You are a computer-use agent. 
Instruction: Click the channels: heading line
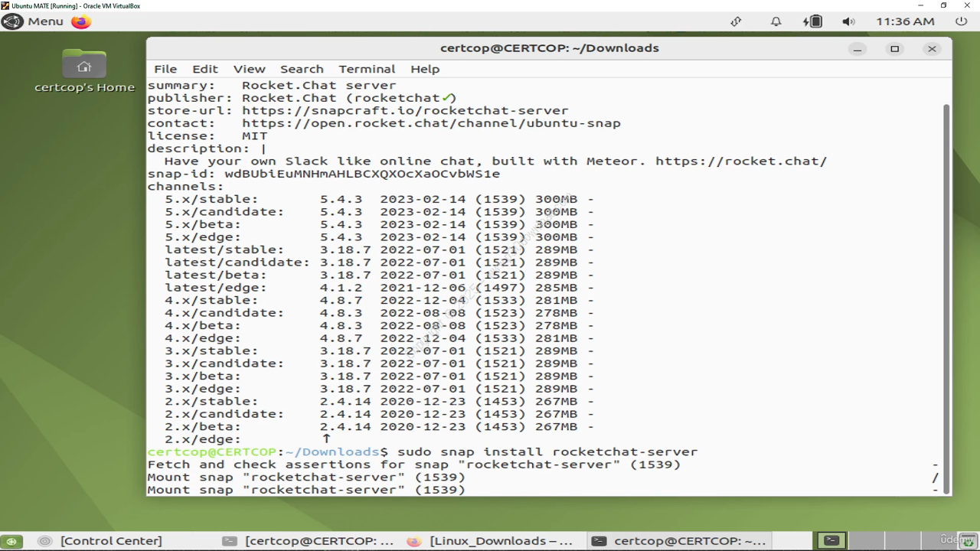(185, 187)
